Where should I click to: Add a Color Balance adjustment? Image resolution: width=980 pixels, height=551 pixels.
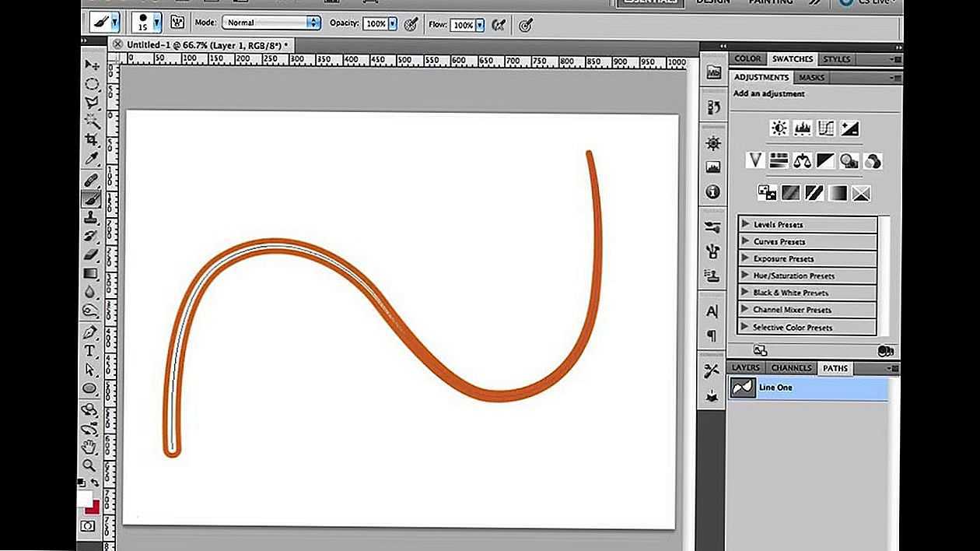tap(802, 160)
